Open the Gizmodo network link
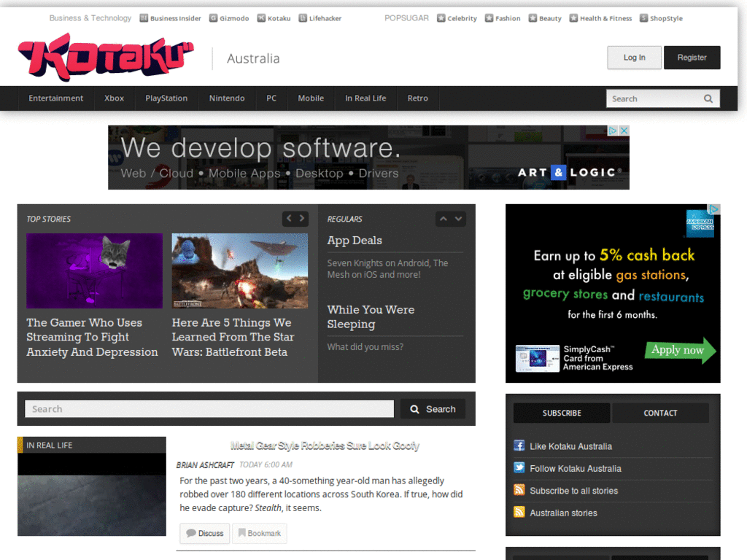The width and height of the screenshot is (747, 560). click(x=229, y=18)
